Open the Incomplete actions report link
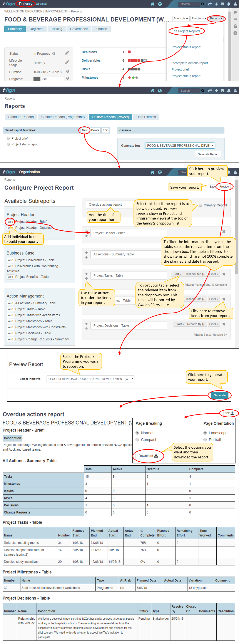This screenshot has height=644, width=239. pos(189,63)
